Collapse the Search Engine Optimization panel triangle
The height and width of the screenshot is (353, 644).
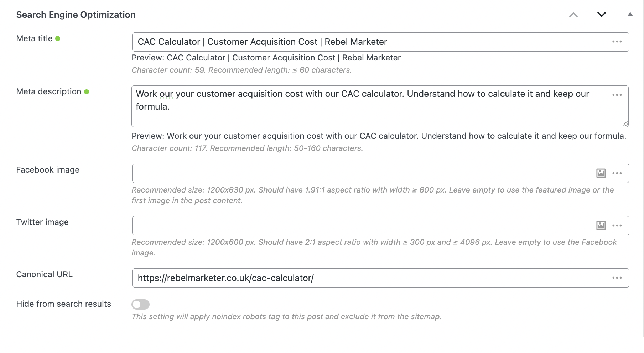[x=630, y=14]
